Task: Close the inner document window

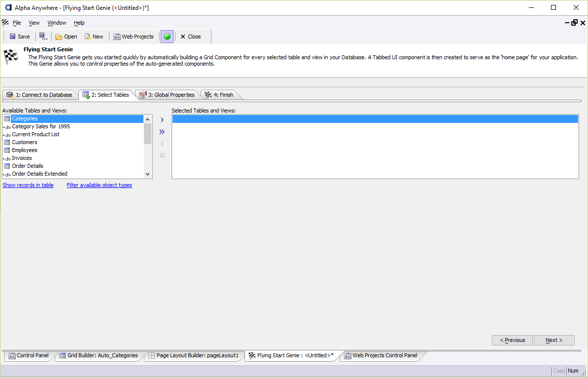Action: pyautogui.click(x=583, y=23)
